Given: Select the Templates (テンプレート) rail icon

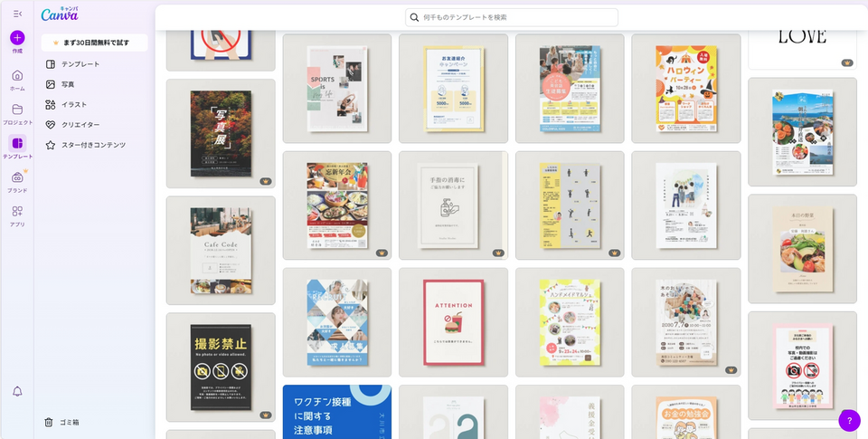Looking at the screenshot, I should click(x=17, y=143).
